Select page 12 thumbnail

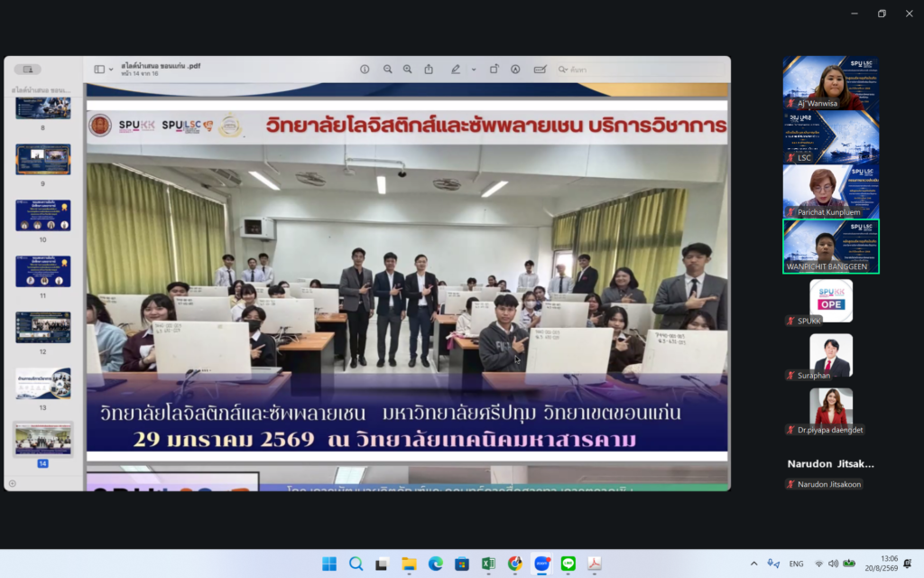43,327
